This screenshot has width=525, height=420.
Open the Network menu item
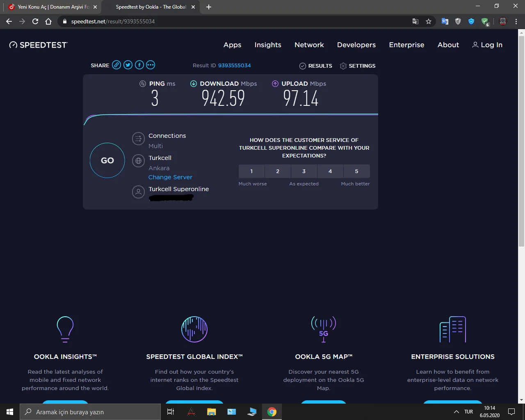click(x=309, y=45)
